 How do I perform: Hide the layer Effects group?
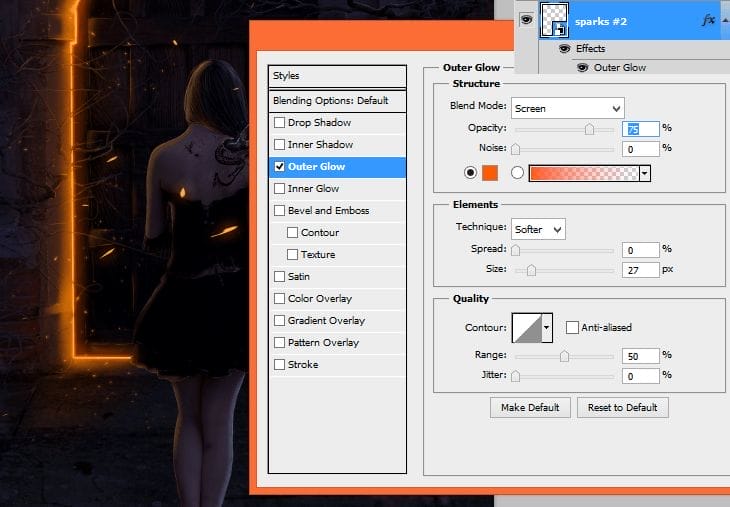tap(564, 48)
